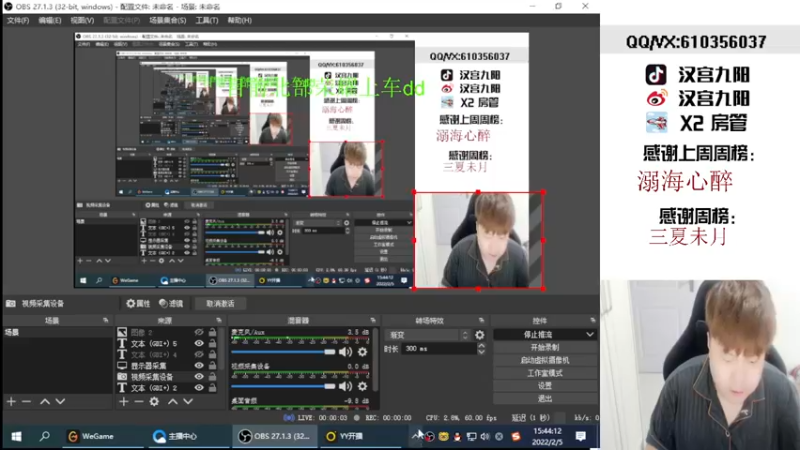Image resolution: width=800 pixels, height=450 pixels.
Task: Click the OBS icon in system tray
Action: 430,437
